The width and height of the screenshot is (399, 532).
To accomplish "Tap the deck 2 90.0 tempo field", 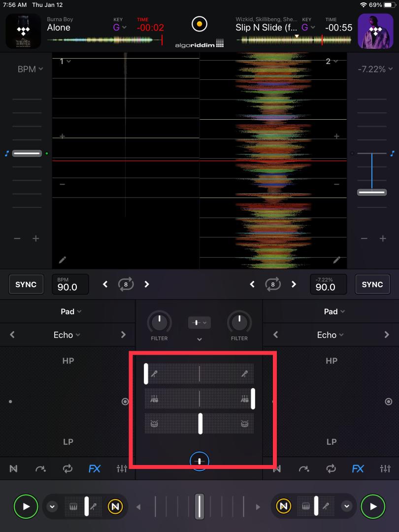I will [x=329, y=284].
